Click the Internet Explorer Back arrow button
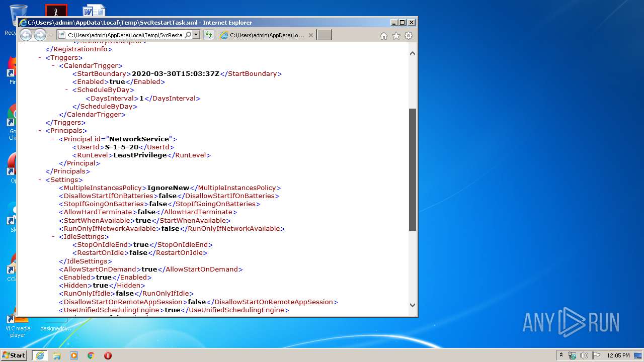 point(26,35)
